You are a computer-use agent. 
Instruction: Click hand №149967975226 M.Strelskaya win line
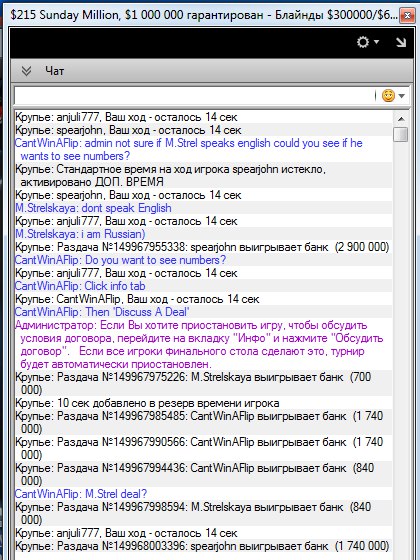tap(193, 383)
